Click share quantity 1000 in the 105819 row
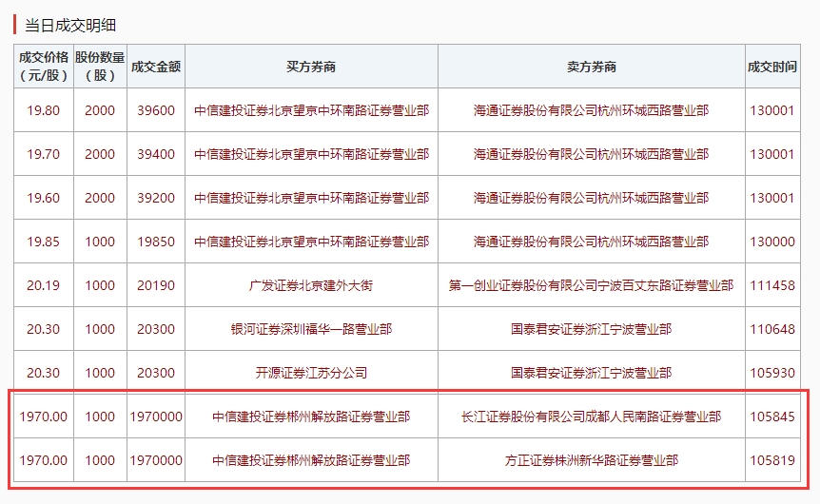This screenshot has height=504, width=820. (x=100, y=460)
